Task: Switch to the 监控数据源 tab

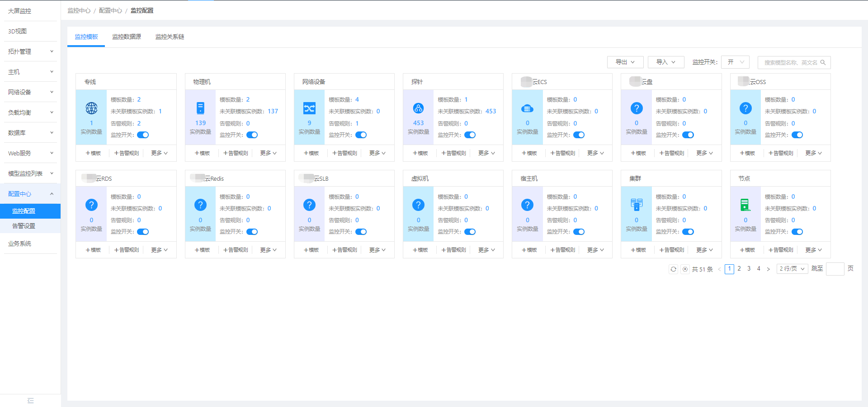Action: click(127, 37)
